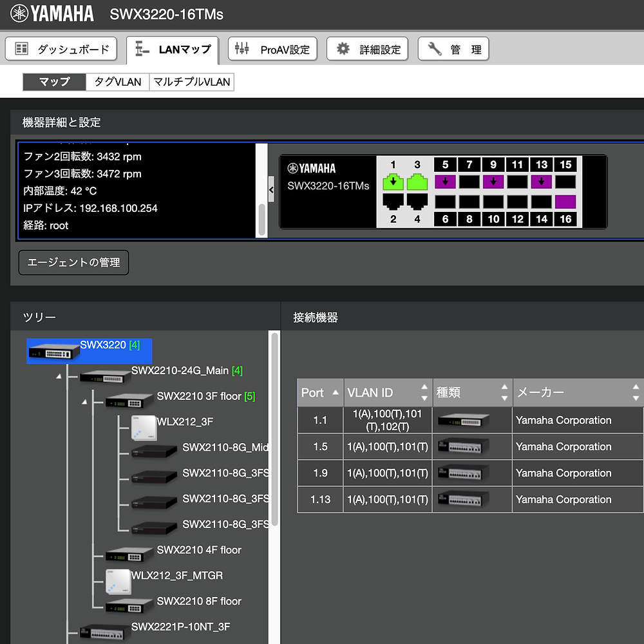The height and width of the screenshot is (644, 644).
Task: Select the SWX3220 root tree node
Action: tap(89, 351)
